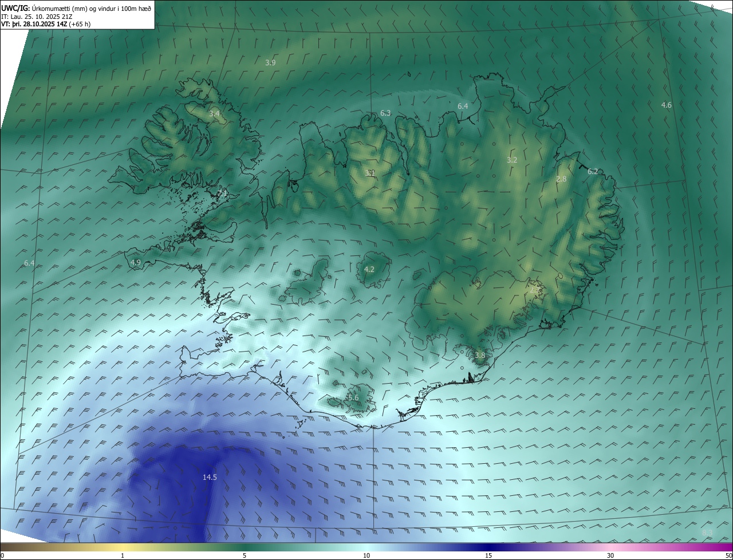Viewport: 733px width, 560px height.
Task: Click the map title 'Úrkomumætti (mm) og vindur í 100m hæð'
Action: (x=90, y=7)
